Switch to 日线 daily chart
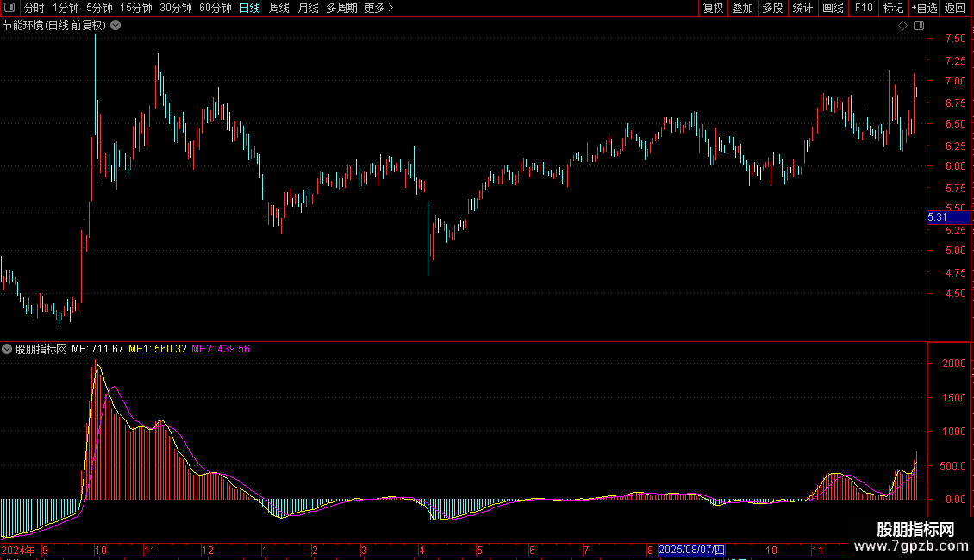Viewport: 974px width, 560px height. (250, 8)
